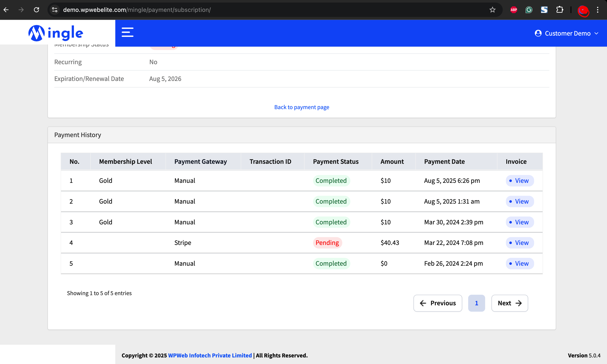Sort by Payment Date column header
607x364 pixels.
click(456, 161)
